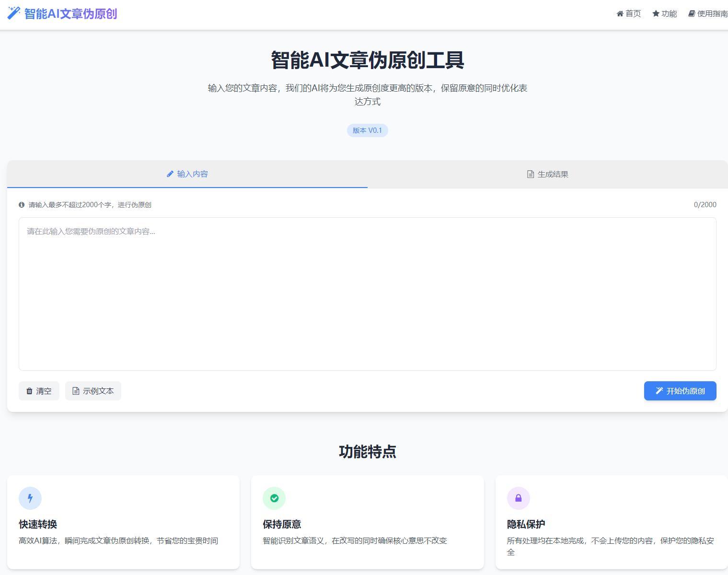Click the purple lock icon for 隐私保护
728x575 pixels.
click(518, 498)
